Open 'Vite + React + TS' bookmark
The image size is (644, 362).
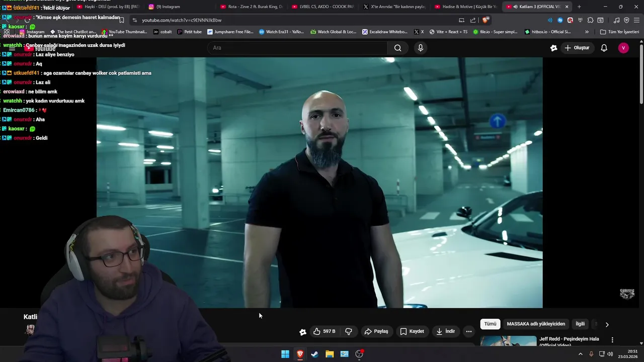tap(448, 32)
